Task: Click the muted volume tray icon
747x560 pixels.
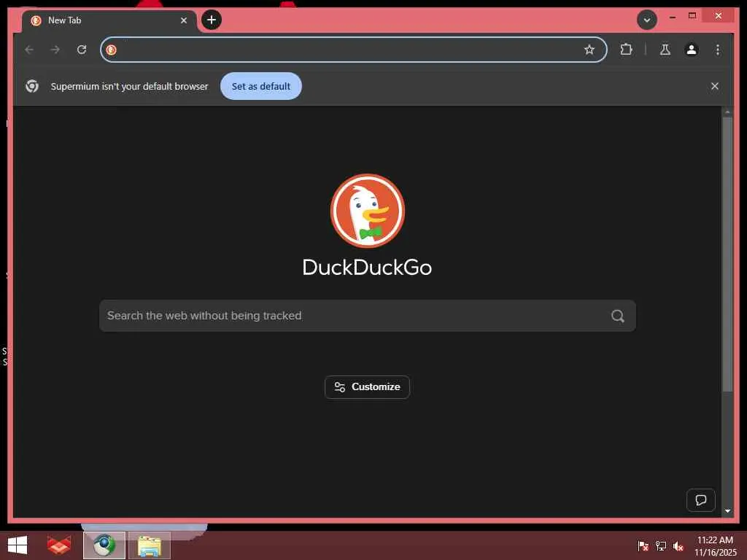Action: coord(678,545)
